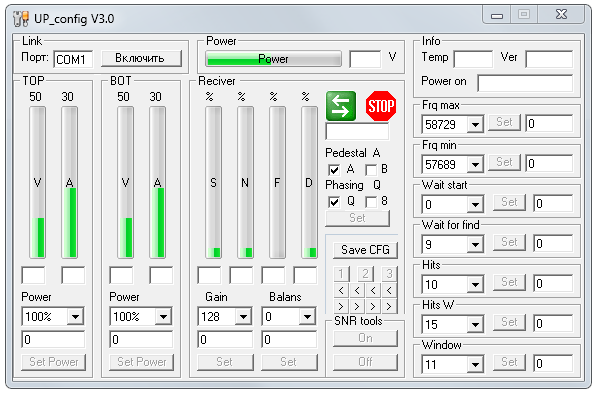
Task: Click the Reciver F level bar
Action: pos(277,182)
